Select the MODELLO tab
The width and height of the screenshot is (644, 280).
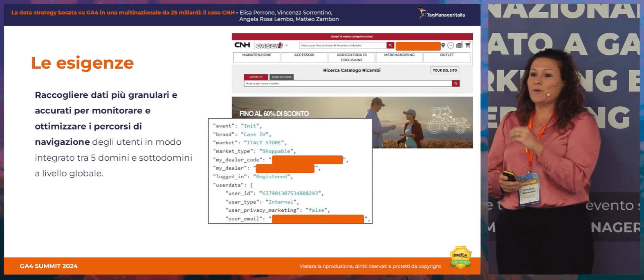click(x=256, y=77)
